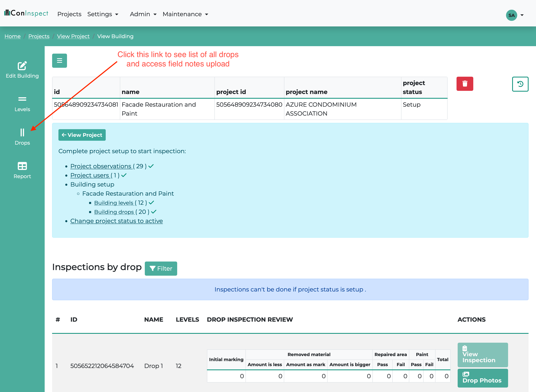Click View Inspection for Drop 1
This screenshot has width=536, height=392.
click(483, 355)
